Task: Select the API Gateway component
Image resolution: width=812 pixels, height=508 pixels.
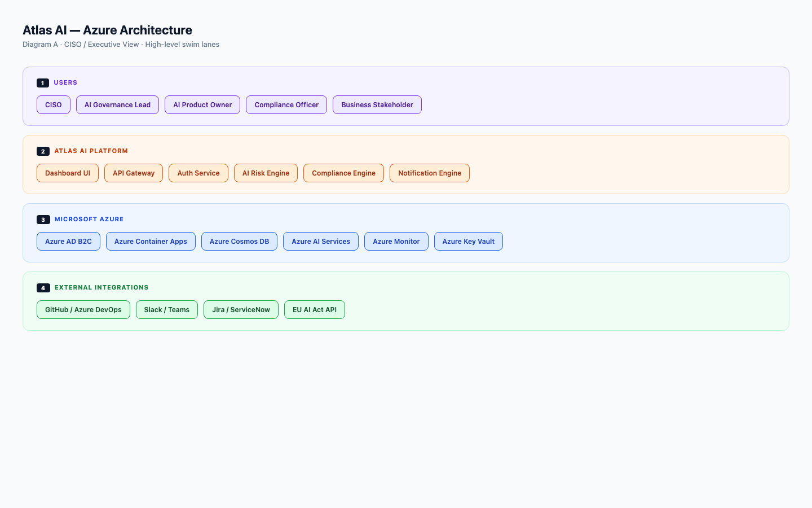Action: [134, 173]
